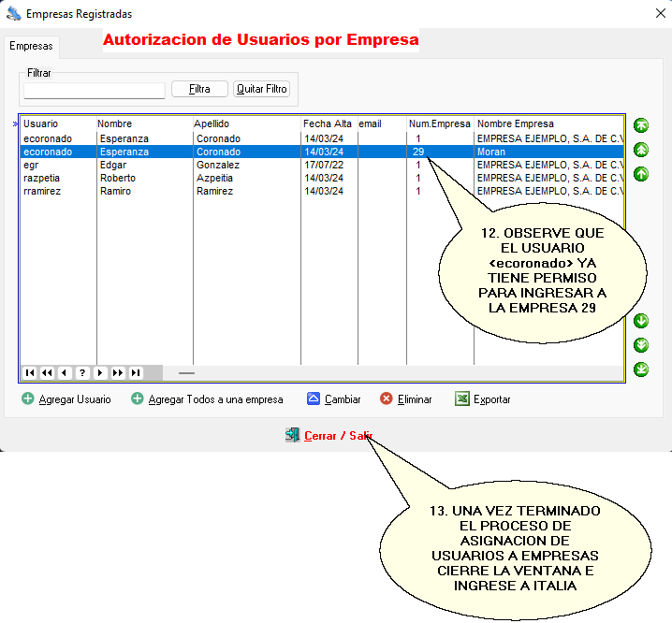672x623 pixels.
Task: Click the Cerrar / Salir link
Action: (338, 436)
